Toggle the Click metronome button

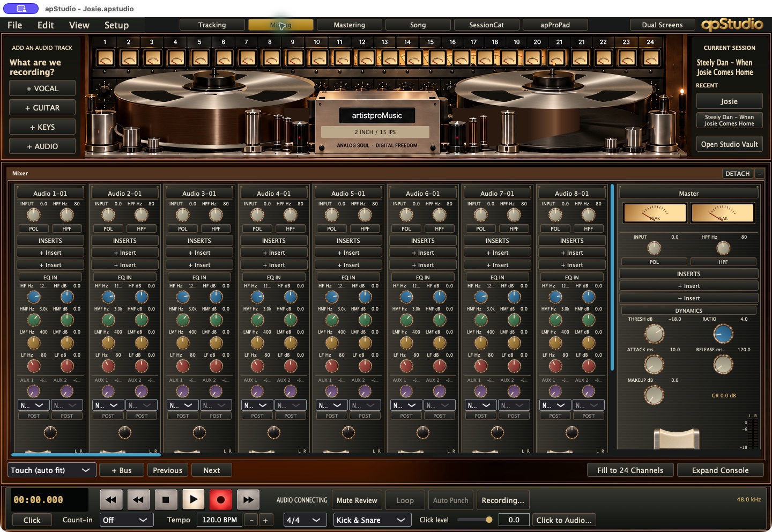click(x=32, y=520)
